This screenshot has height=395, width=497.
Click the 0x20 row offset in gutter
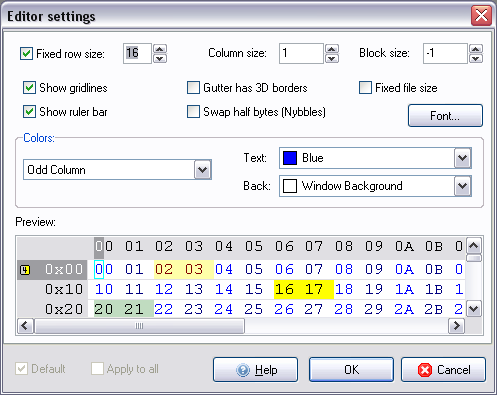64,309
